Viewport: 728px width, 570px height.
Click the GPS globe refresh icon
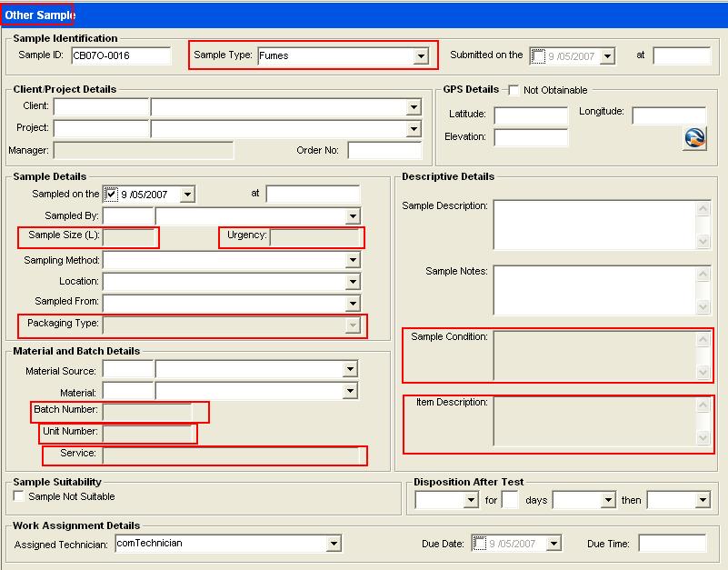[694, 138]
